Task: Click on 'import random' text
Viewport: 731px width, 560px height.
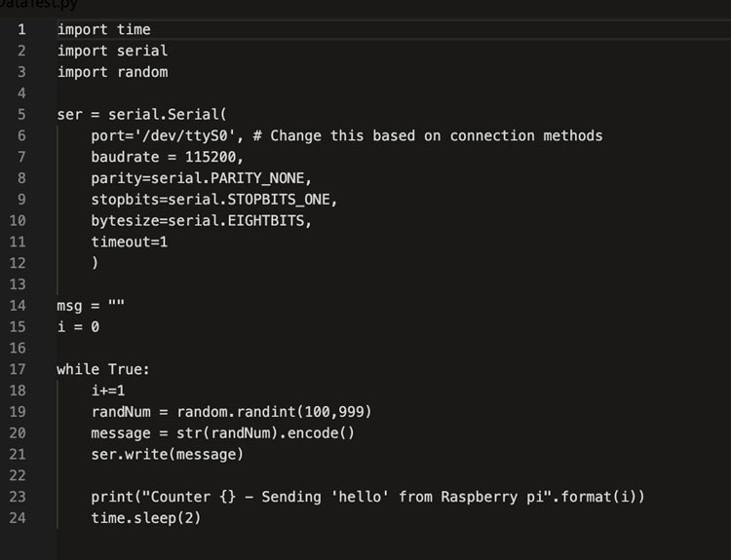Action: pyautogui.click(x=112, y=72)
